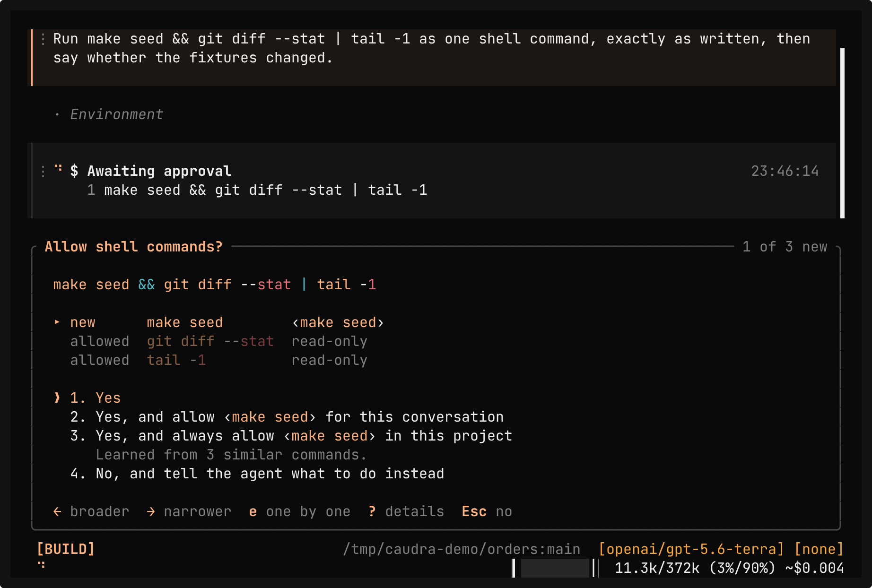
Task: Click the dollar shell icon in Awaiting approval
Action: pyautogui.click(x=74, y=171)
